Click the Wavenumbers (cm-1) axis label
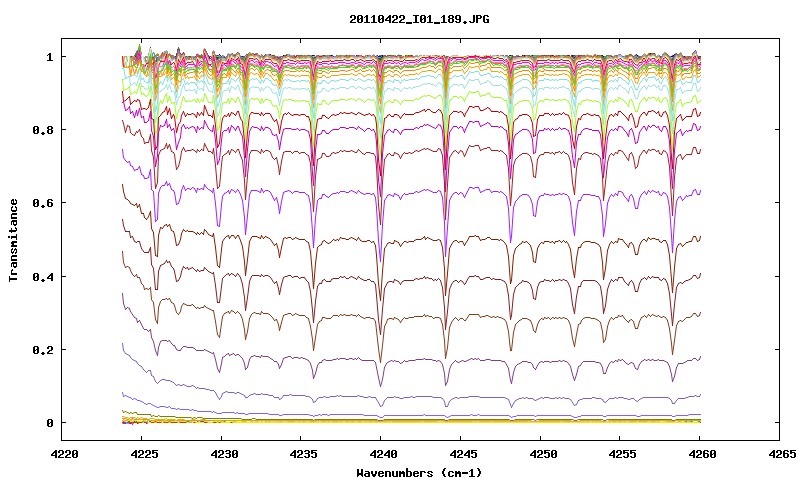The width and height of the screenshot is (800, 480). tap(419, 473)
